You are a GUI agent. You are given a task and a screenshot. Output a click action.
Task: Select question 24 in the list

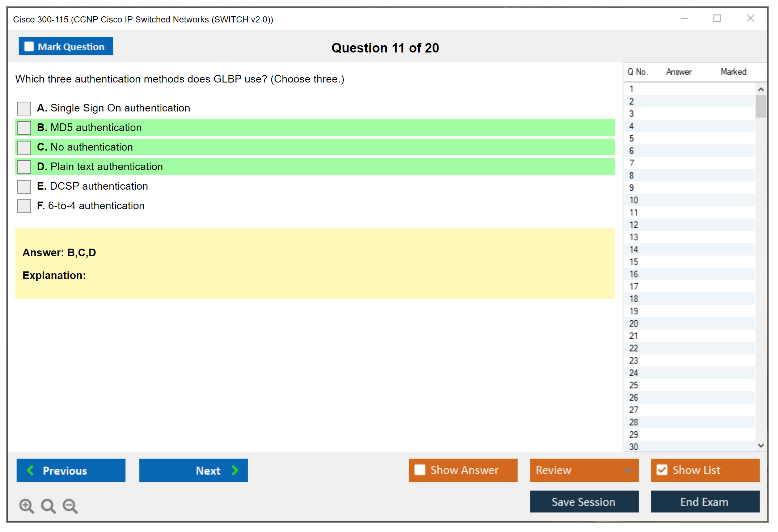pyautogui.click(x=634, y=373)
